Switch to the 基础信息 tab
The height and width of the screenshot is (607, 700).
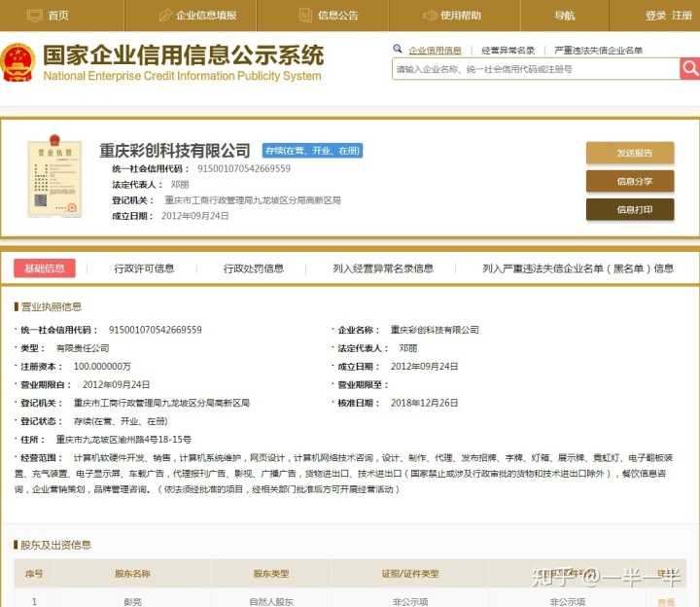pos(45,268)
